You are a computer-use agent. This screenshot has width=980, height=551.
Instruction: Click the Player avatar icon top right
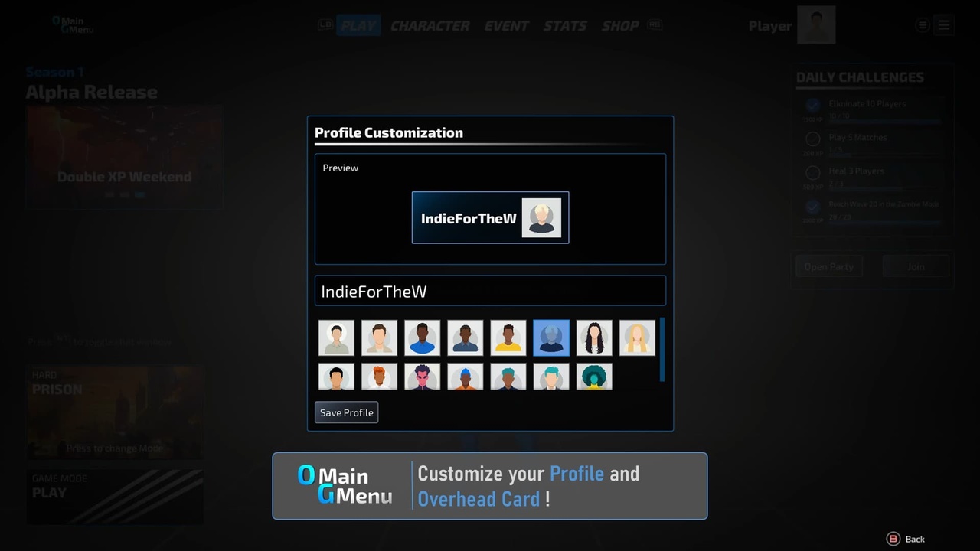pos(815,24)
